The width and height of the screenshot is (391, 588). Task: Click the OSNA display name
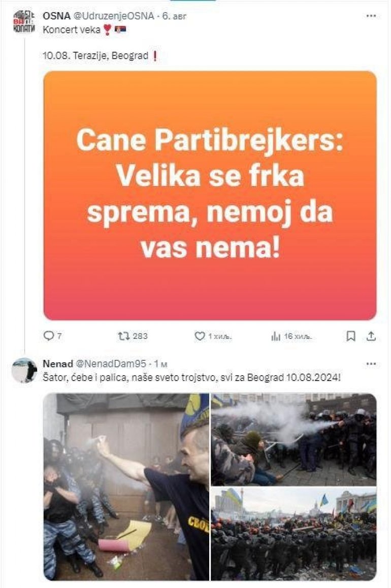[x=56, y=16]
